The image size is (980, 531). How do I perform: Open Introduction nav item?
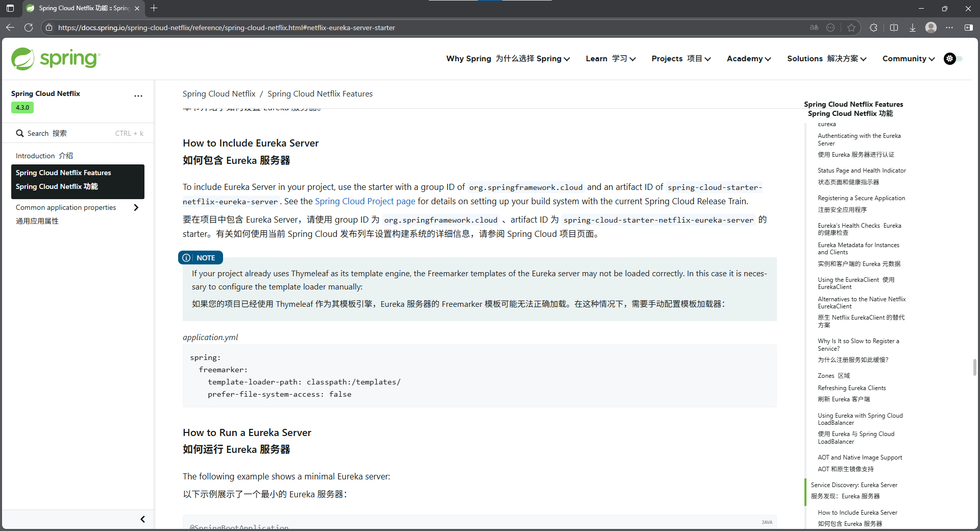44,156
